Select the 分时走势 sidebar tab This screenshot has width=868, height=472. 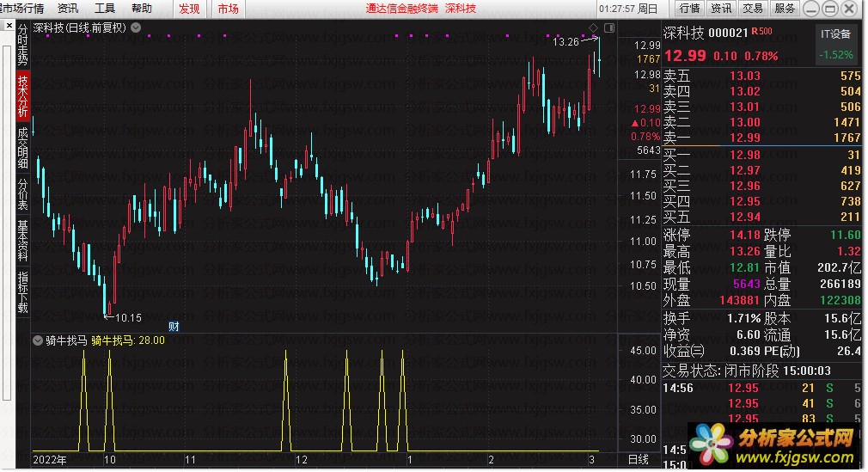[22, 45]
